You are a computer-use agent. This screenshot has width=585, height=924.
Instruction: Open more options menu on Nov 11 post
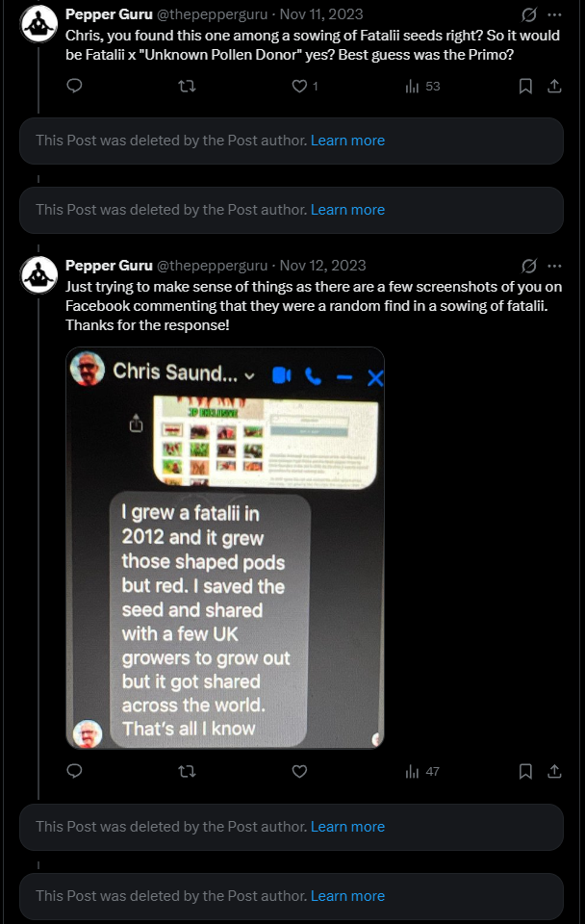(x=554, y=14)
